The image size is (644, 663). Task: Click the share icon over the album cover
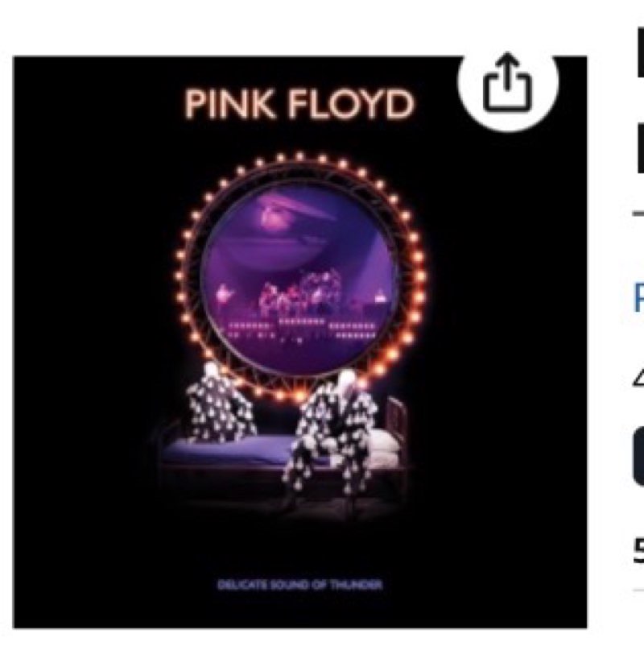coord(507,83)
